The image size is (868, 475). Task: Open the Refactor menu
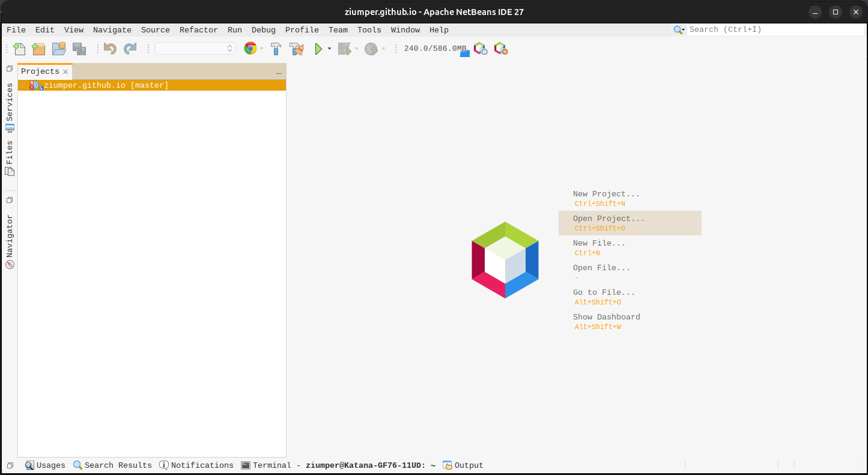pyautogui.click(x=198, y=29)
